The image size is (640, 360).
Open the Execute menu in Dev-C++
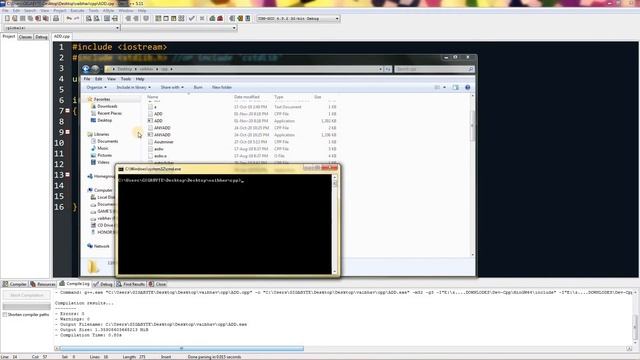[77, 11]
